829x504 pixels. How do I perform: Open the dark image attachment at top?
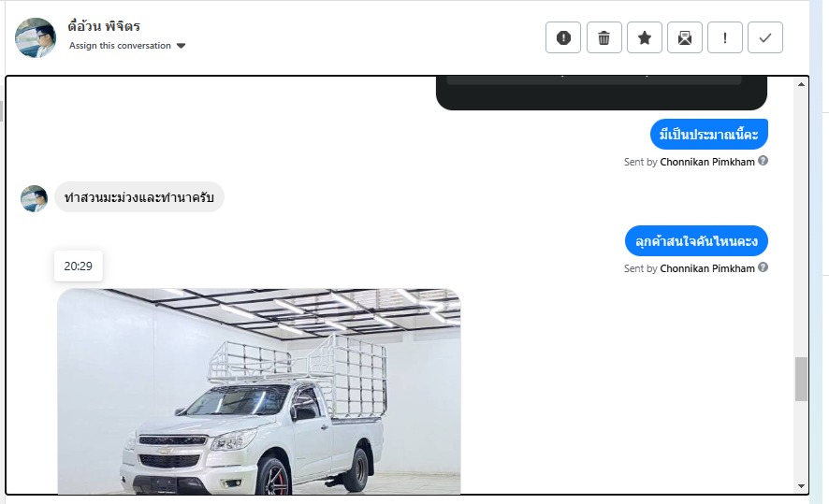[602, 93]
